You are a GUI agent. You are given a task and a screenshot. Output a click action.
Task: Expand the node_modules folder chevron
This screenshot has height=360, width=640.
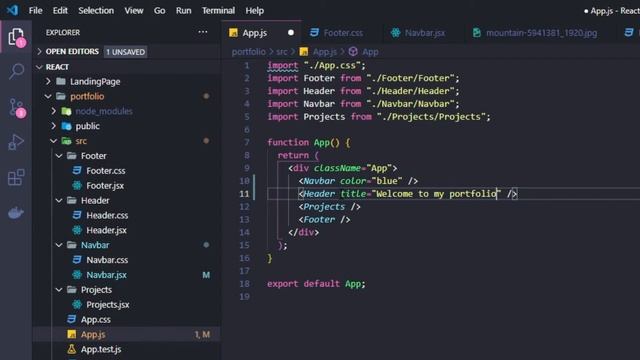click(x=53, y=111)
